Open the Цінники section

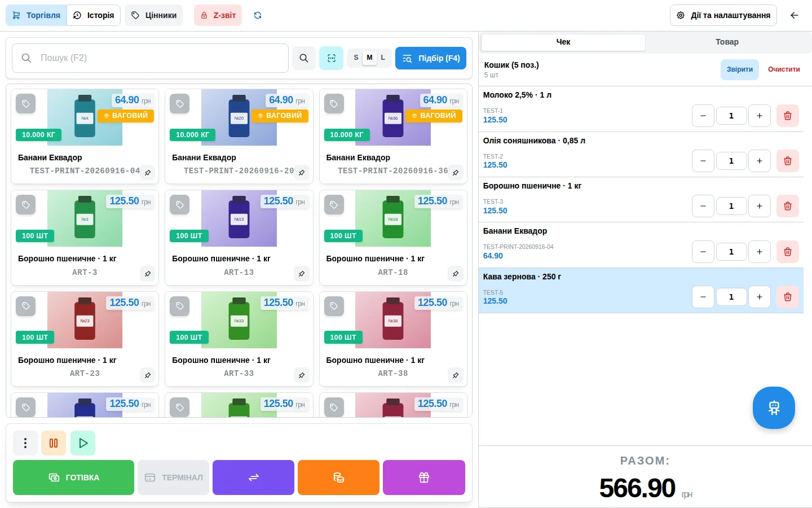[154, 15]
